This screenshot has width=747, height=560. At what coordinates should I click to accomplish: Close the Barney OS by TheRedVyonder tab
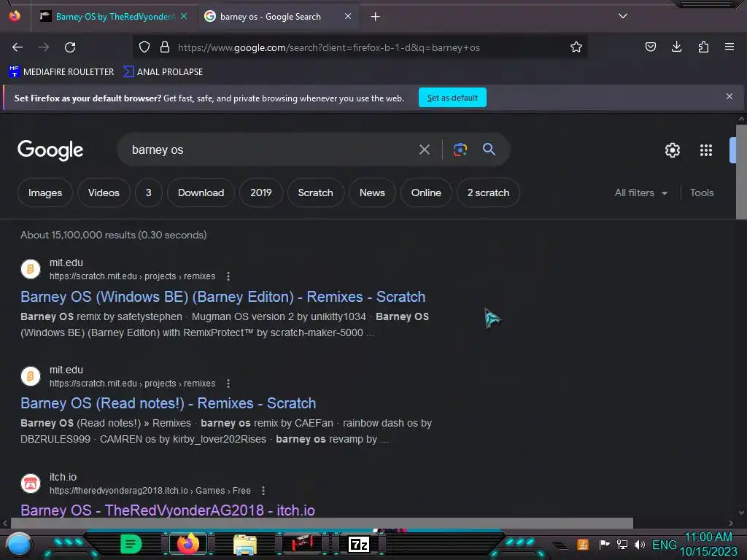(183, 16)
